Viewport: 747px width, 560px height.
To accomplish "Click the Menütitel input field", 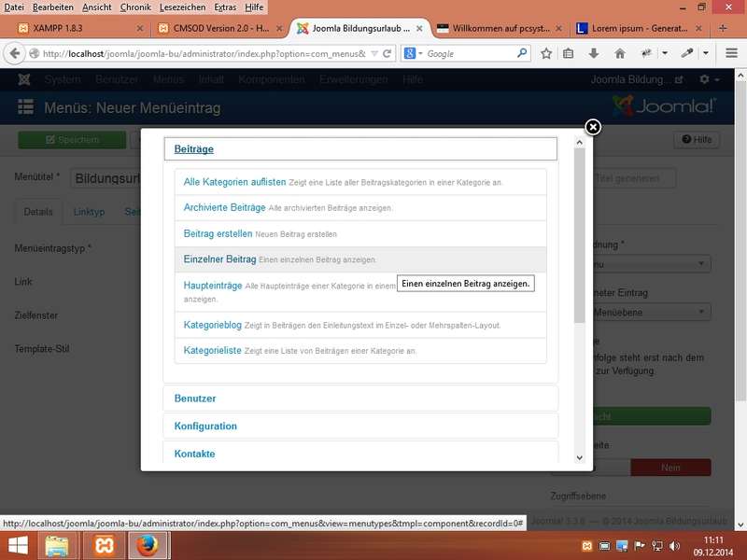I will coord(107,178).
